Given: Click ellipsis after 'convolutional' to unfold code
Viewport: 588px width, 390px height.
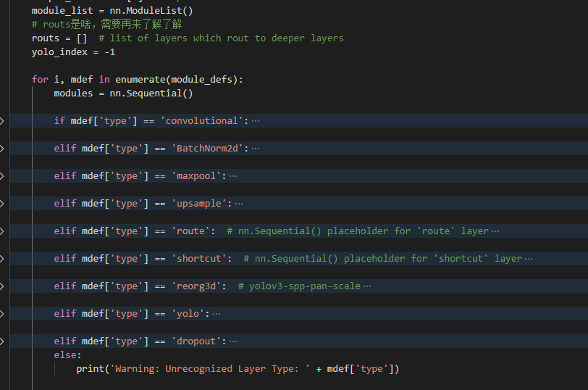Looking at the screenshot, I should click(x=256, y=121).
